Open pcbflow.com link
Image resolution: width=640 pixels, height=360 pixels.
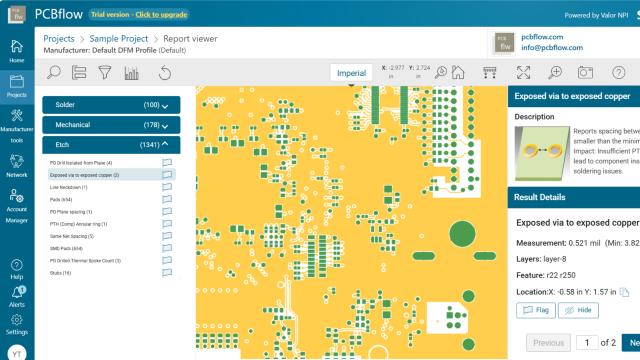click(542, 37)
